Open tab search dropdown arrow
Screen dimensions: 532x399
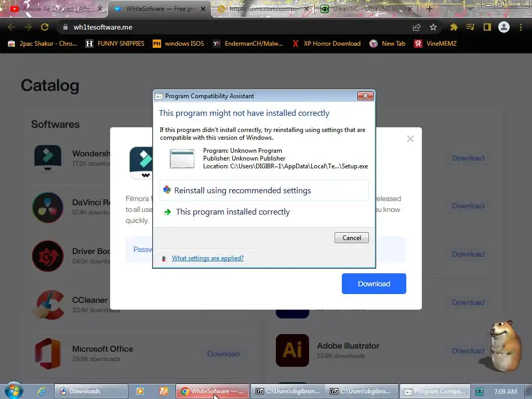(x=470, y=9)
